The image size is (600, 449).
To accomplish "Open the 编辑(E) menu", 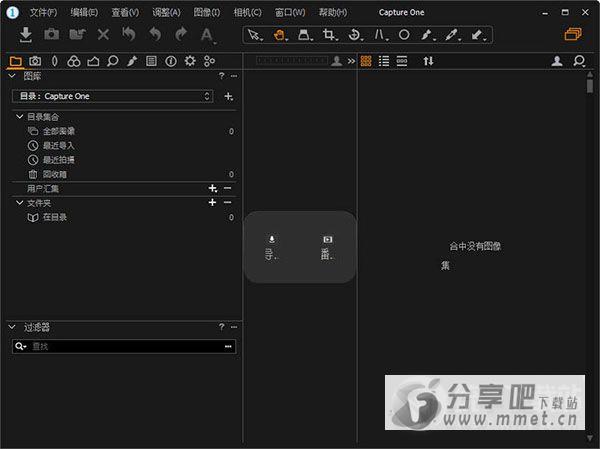I will pos(84,13).
